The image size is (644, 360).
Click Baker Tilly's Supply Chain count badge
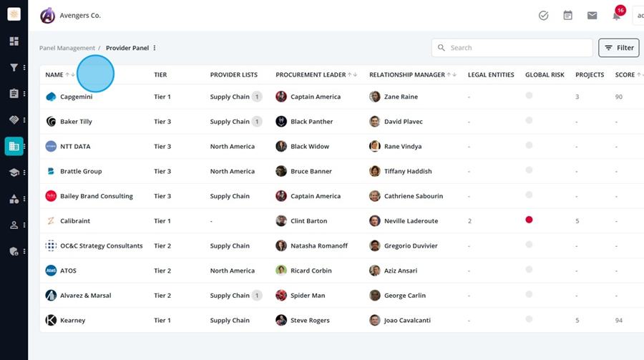point(257,122)
